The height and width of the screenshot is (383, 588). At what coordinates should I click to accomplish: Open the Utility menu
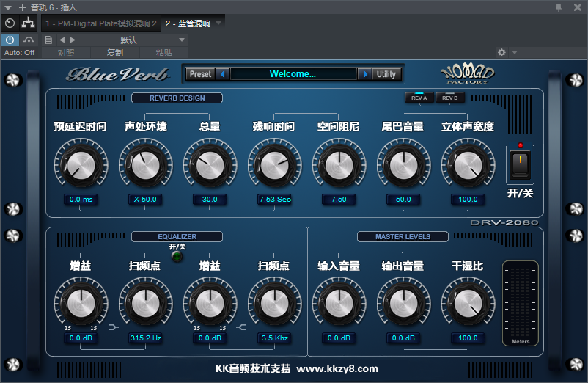point(386,74)
